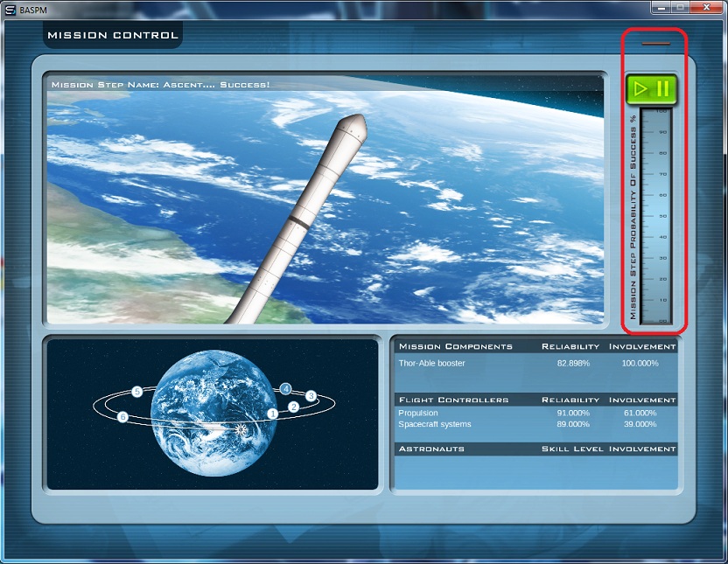Select orbit step marker 2
Image resolution: width=728 pixels, height=564 pixels.
294,407
